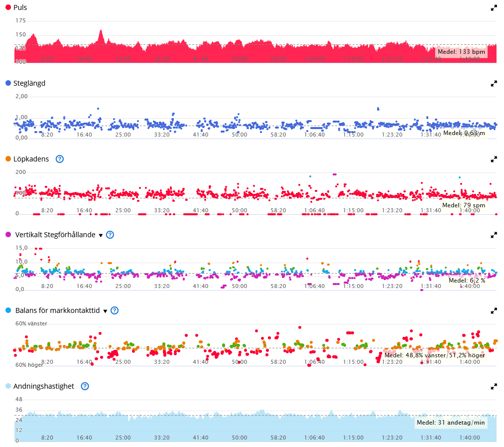Click the 50:00 time label in Andningshastighet chart
504x447 pixels.
pyautogui.click(x=240, y=438)
